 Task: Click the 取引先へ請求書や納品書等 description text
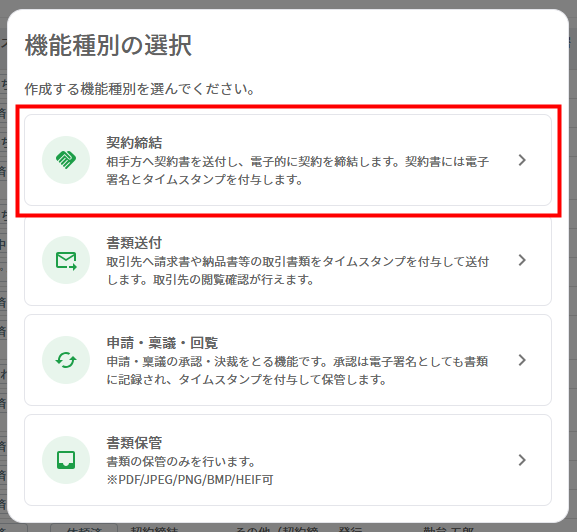[297, 271]
